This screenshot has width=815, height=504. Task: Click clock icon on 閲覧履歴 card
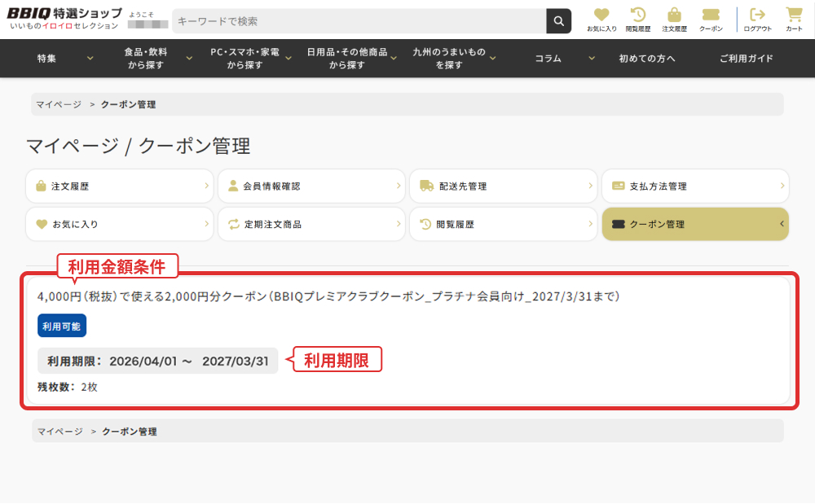pos(425,224)
